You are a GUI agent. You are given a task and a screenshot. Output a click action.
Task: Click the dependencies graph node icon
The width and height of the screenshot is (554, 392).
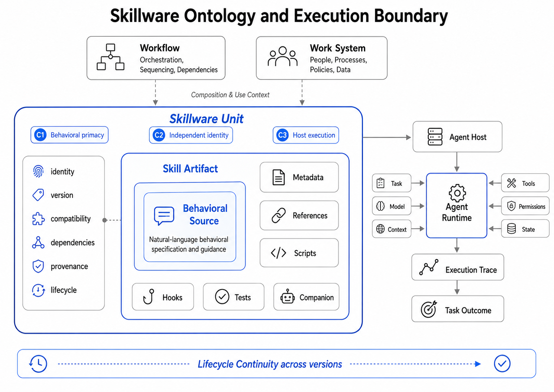(38, 243)
